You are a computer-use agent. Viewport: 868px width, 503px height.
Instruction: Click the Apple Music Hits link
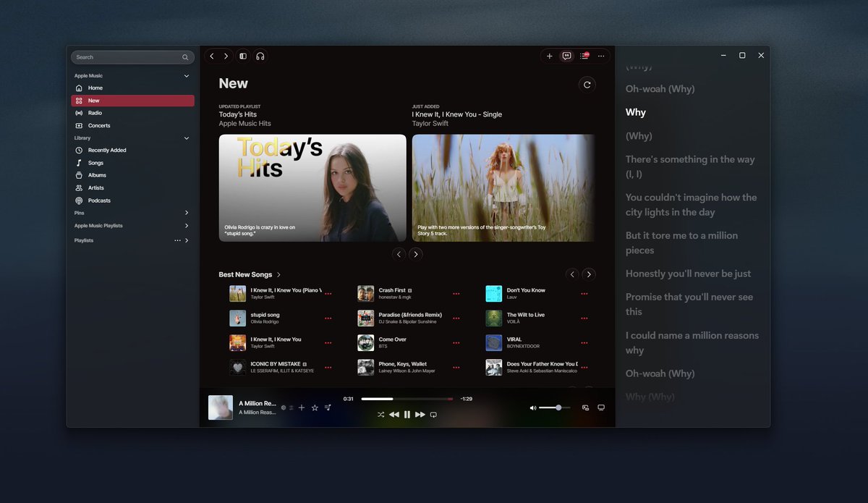[245, 124]
